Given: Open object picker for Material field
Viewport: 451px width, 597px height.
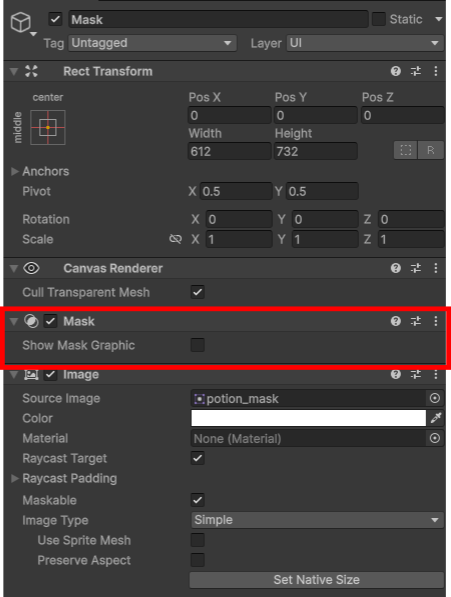Looking at the screenshot, I should (435, 438).
